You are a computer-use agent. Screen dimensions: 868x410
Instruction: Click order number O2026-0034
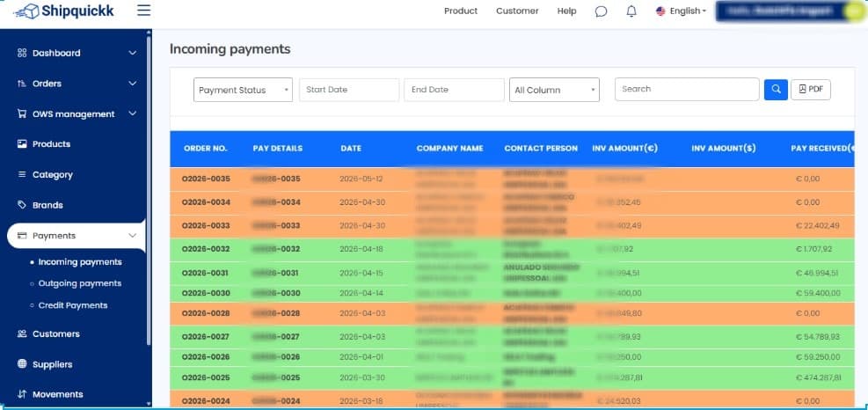click(x=206, y=202)
